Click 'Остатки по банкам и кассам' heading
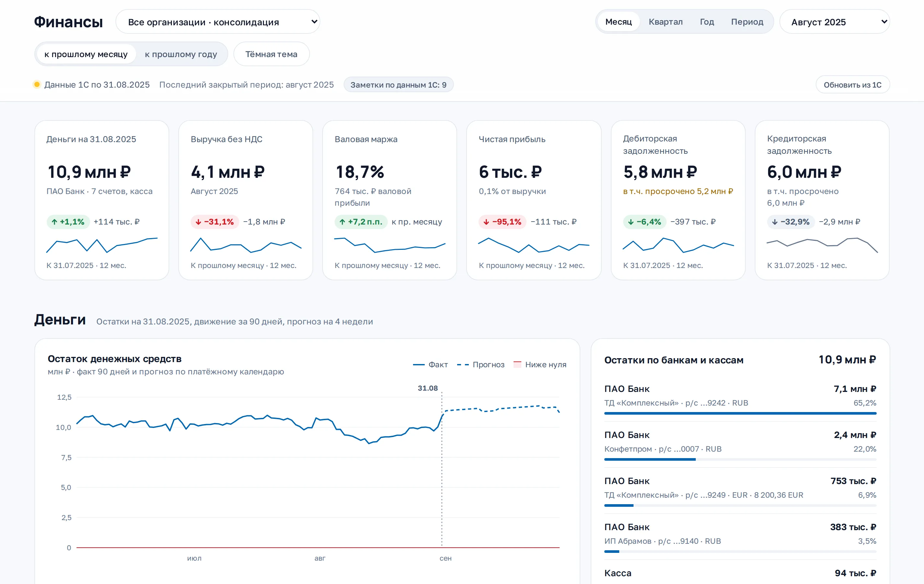The image size is (924, 584). click(x=674, y=360)
